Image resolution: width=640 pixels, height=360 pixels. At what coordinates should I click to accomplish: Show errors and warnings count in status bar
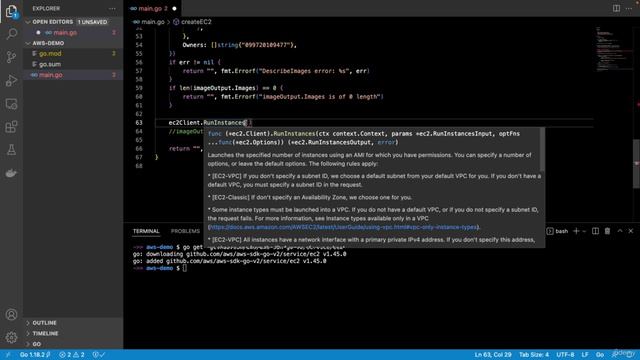click(x=72, y=355)
